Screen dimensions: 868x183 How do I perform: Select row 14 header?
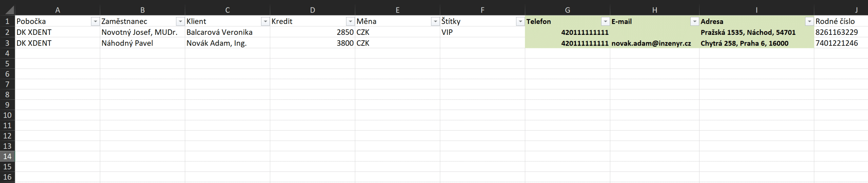click(7, 156)
